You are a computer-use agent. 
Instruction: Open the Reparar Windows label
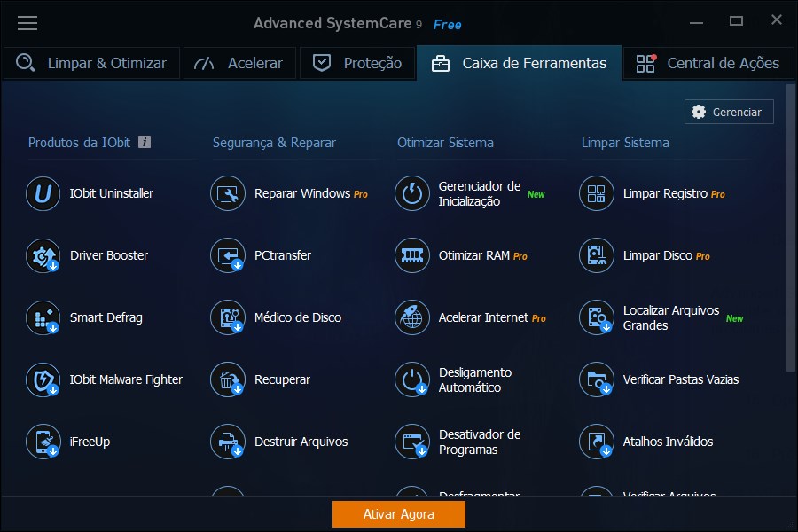(x=302, y=193)
